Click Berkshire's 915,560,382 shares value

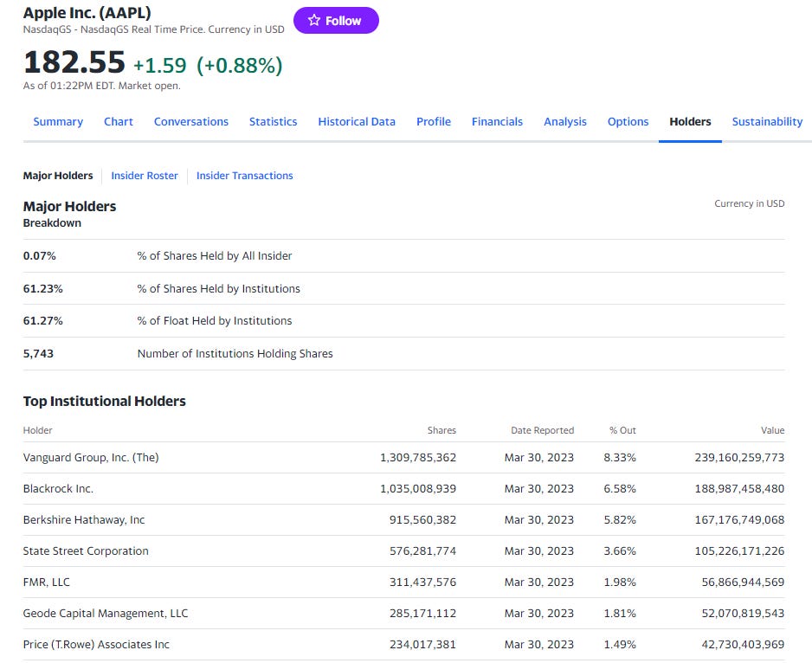[x=422, y=519]
